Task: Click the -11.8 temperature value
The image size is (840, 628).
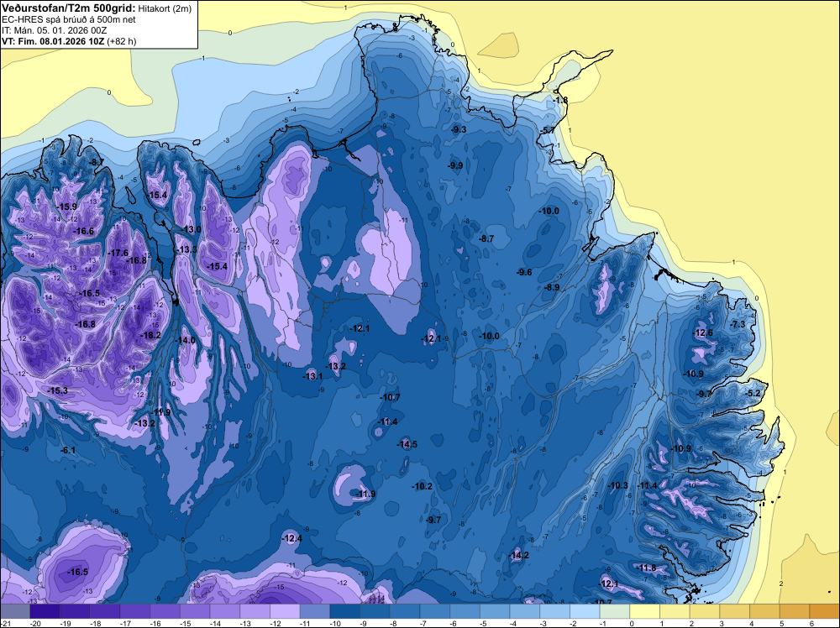Action: (647, 568)
